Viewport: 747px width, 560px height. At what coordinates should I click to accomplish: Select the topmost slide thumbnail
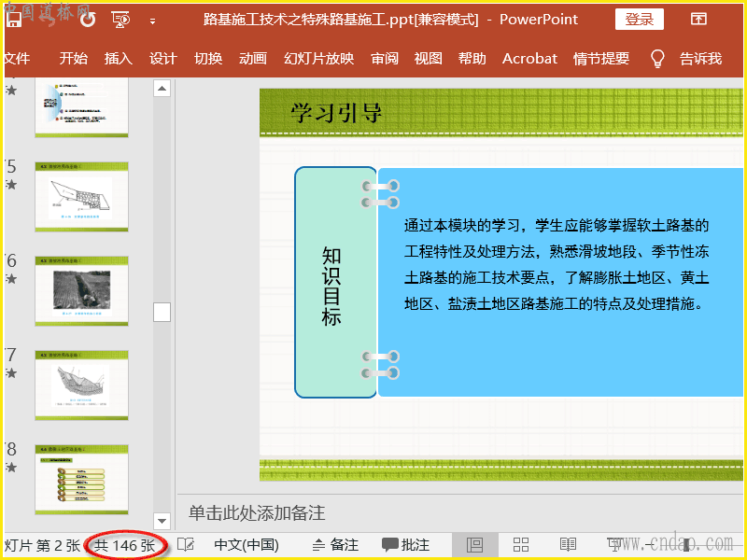point(81,108)
